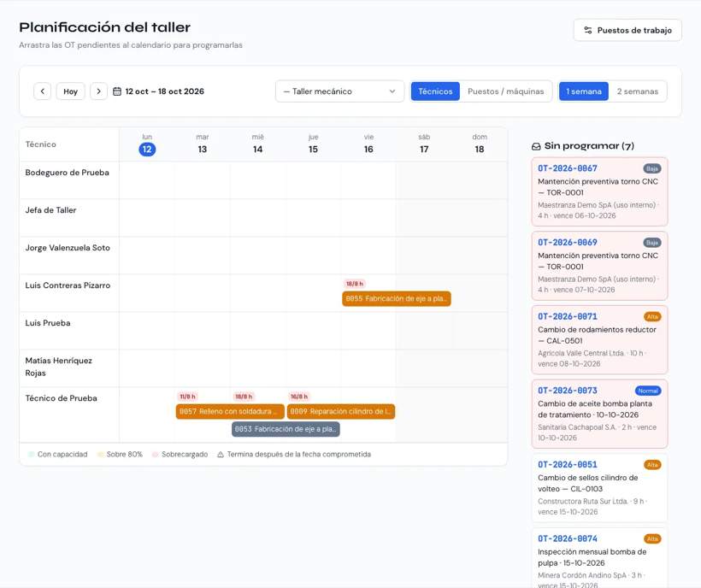Open the Taller mecánico dropdown
This screenshot has height=588, width=701.
pyautogui.click(x=339, y=91)
